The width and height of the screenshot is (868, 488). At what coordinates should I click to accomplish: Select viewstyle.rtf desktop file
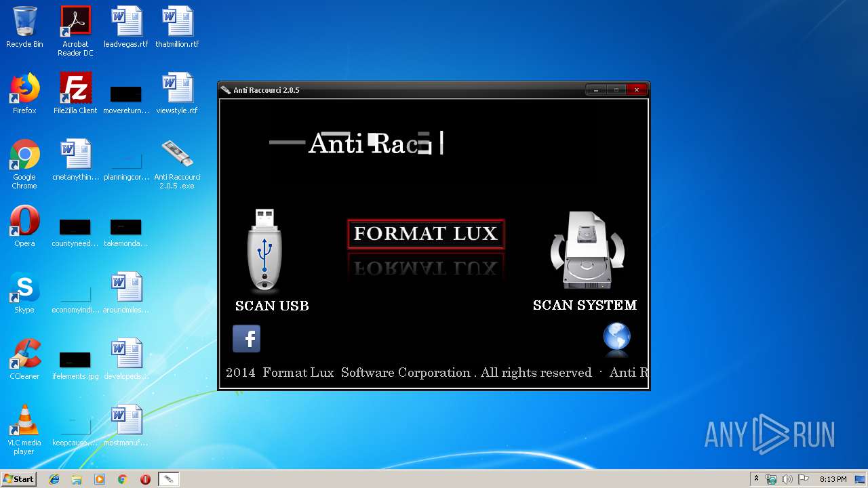coord(177,94)
